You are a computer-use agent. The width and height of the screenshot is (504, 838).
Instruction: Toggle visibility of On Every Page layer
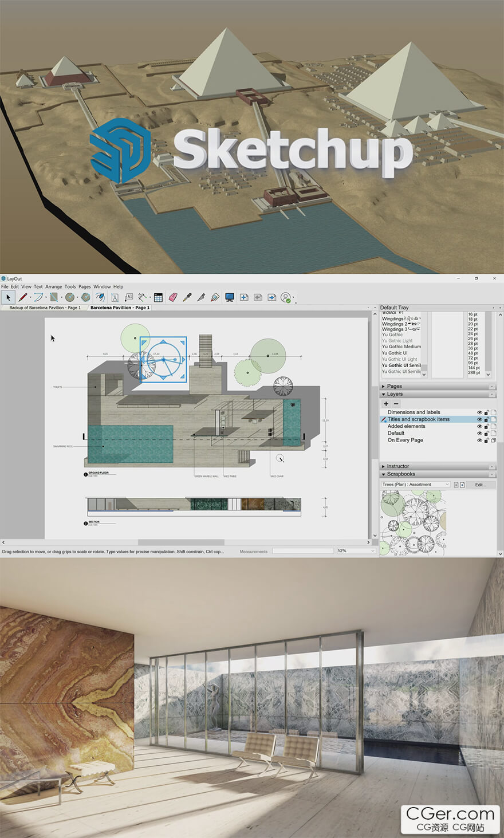[x=480, y=440]
